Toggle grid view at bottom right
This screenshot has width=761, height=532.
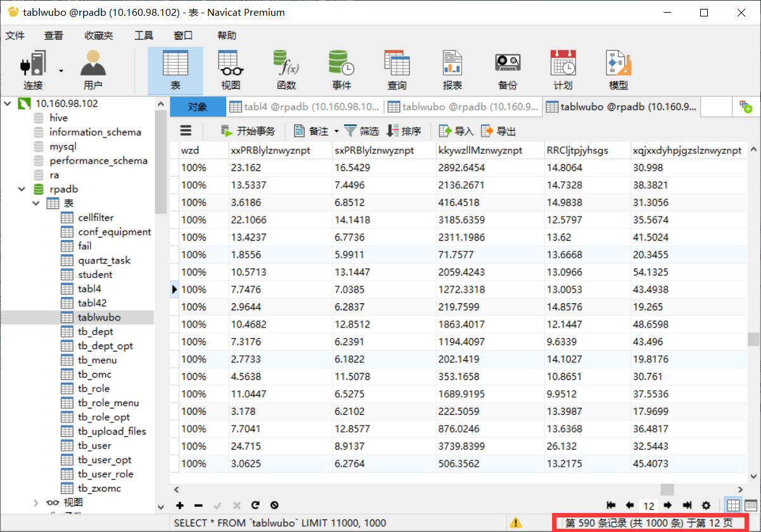pos(733,505)
